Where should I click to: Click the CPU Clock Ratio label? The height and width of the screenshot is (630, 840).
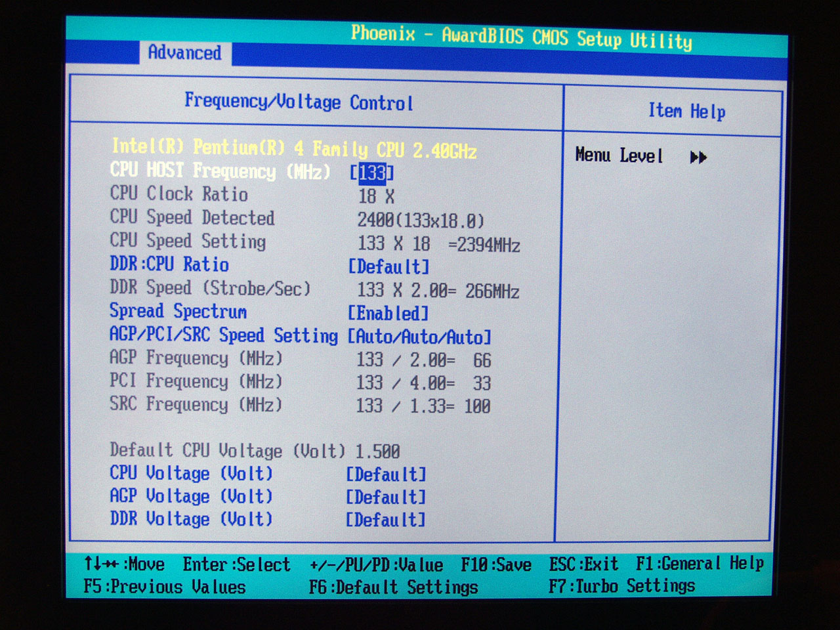coord(178,194)
